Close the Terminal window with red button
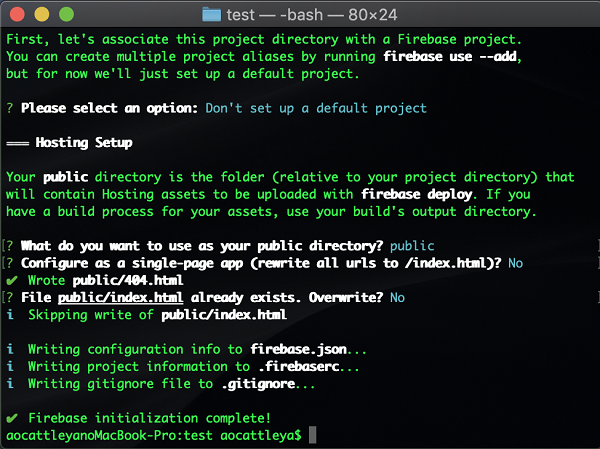The image size is (600, 449). [19, 14]
